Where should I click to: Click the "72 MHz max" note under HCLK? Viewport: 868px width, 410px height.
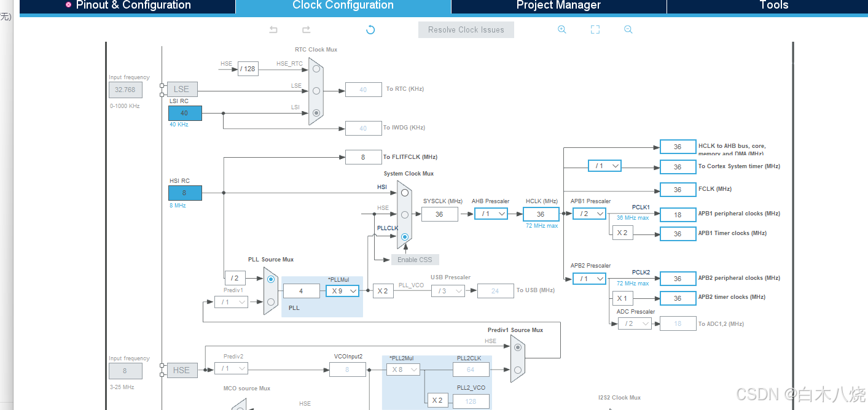click(541, 226)
